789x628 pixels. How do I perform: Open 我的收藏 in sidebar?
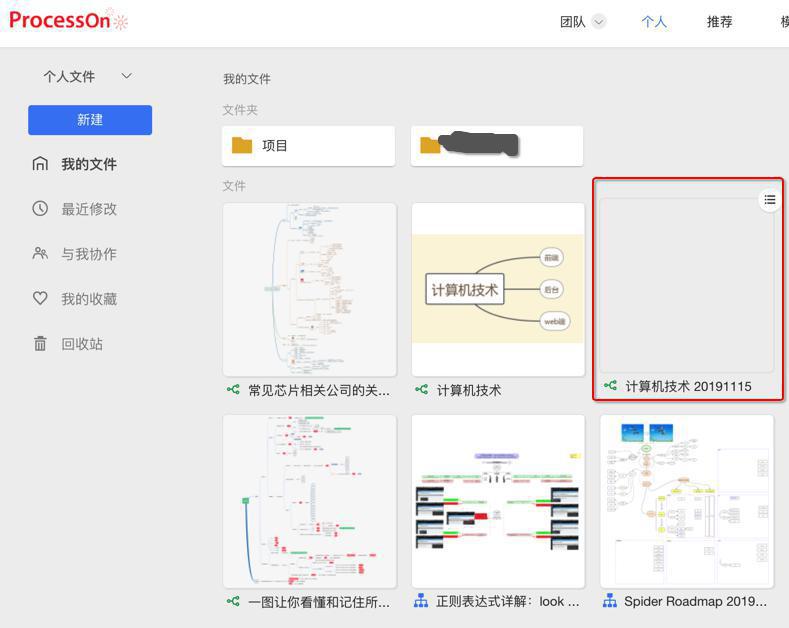[x=89, y=299]
